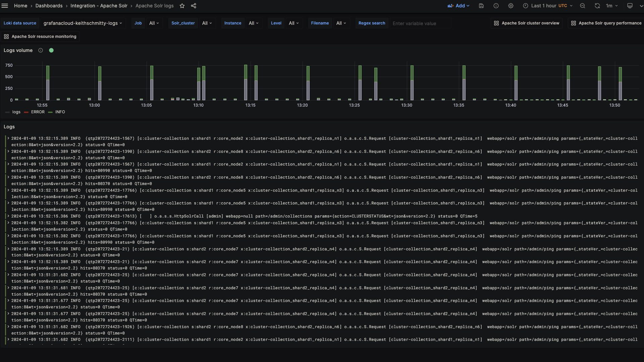Expand the Level variable dropdown
The image size is (644, 362).
coord(293,23)
